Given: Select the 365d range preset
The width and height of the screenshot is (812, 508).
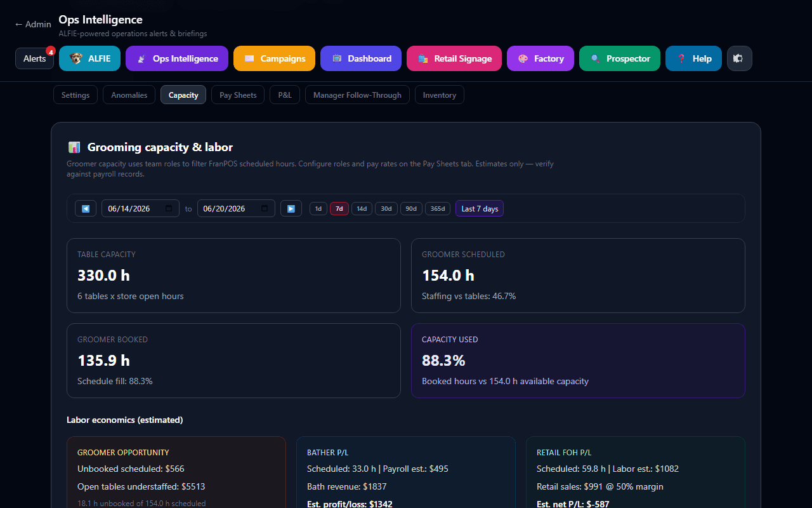Looking at the screenshot, I should click(x=438, y=208).
